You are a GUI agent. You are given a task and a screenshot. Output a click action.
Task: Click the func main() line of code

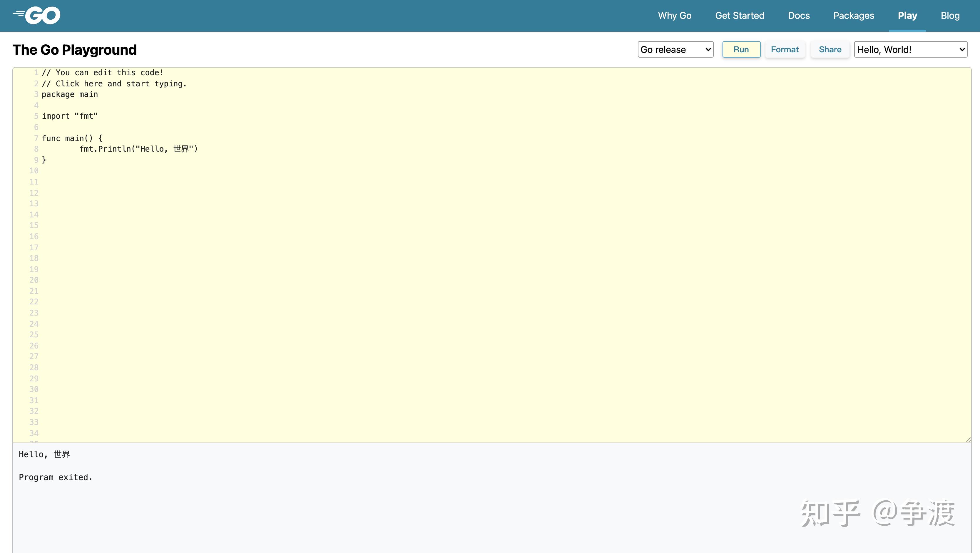(72, 138)
